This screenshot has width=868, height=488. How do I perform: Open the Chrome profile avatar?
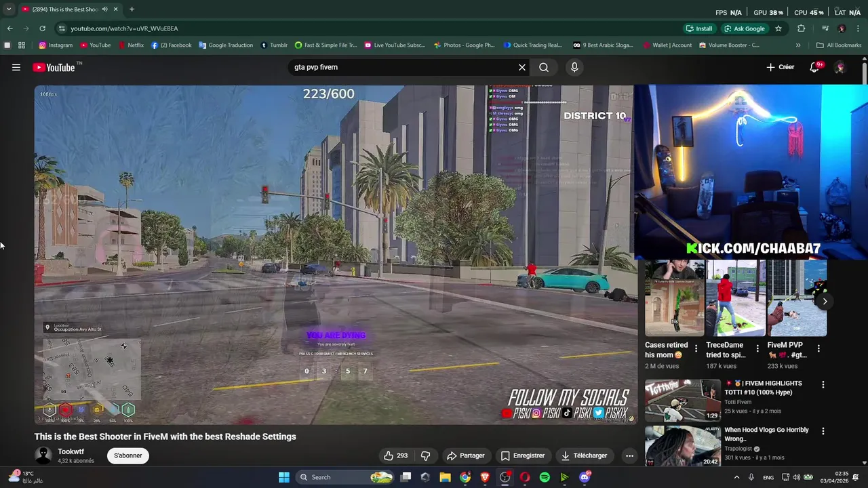pyautogui.click(x=842, y=28)
